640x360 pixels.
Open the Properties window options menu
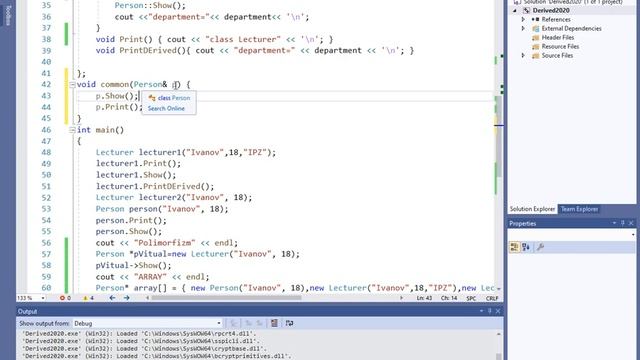pos(614,223)
